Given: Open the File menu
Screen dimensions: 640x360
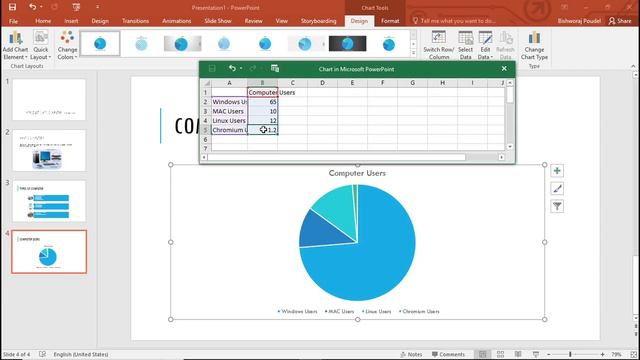Looking at the screenshot, I should [x=13, y=21].
